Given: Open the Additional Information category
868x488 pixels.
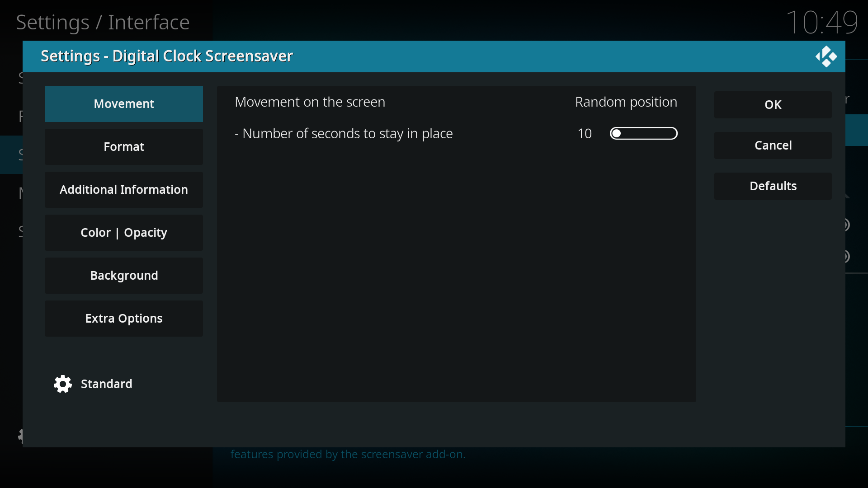Looking at the screenshot, I should 124,190.
